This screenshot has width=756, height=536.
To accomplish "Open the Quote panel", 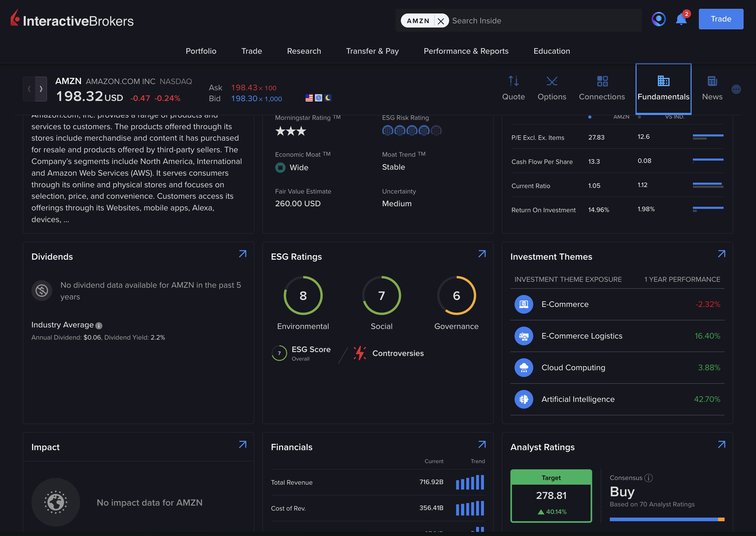I will pos(513,87).
